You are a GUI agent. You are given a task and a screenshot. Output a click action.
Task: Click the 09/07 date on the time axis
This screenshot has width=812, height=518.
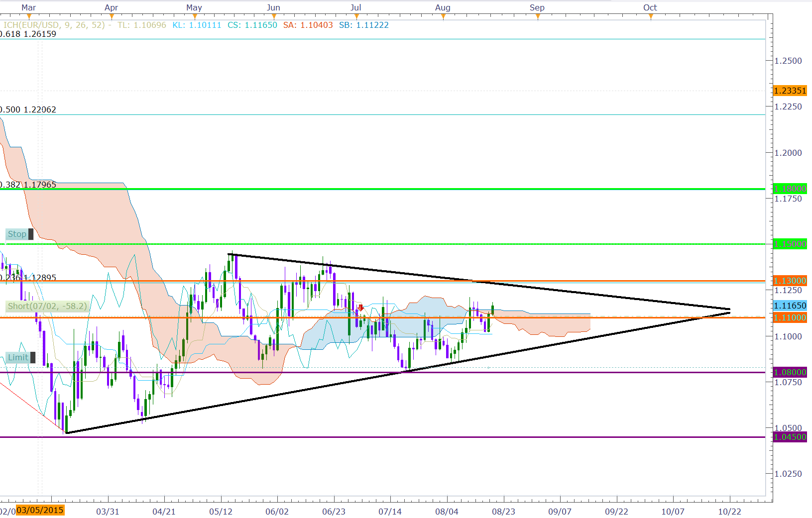point(560,512)
